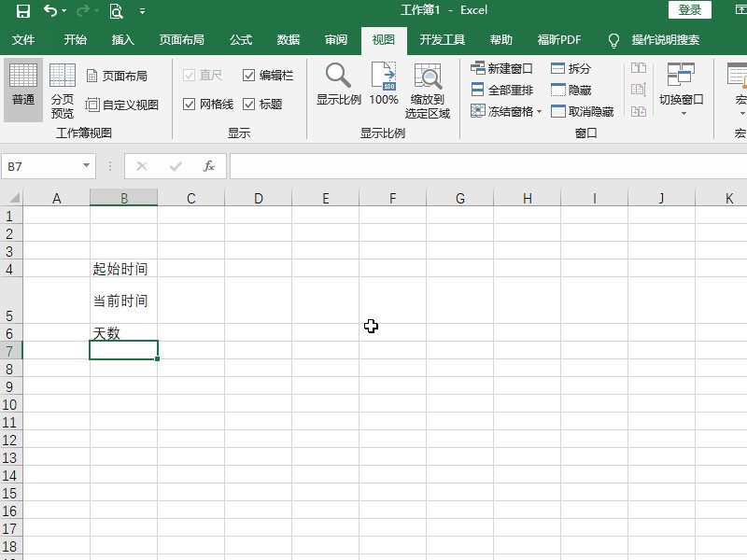This screenshot has height=560, width=747.
Task: Set zoom to 100%
Action: (383, 89)
